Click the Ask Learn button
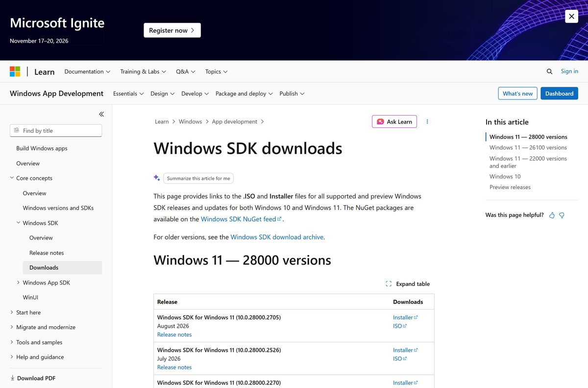 coord(394,121)
